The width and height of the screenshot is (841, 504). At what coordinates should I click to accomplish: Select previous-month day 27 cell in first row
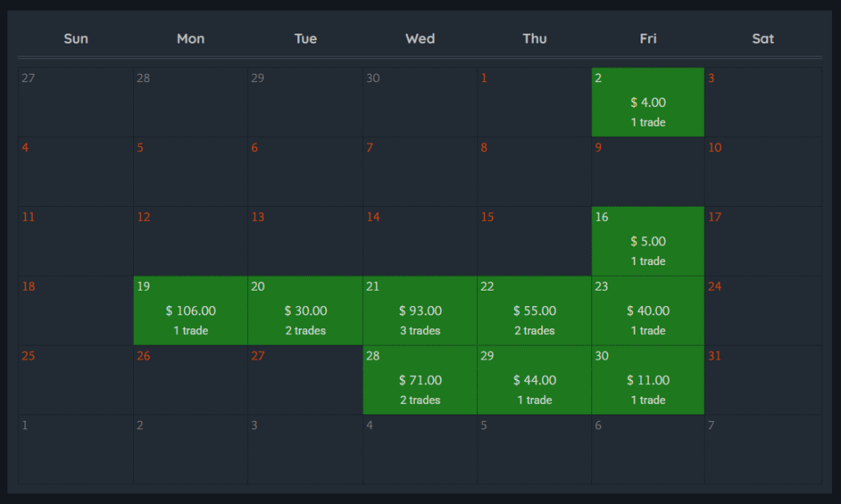[76, 103]
